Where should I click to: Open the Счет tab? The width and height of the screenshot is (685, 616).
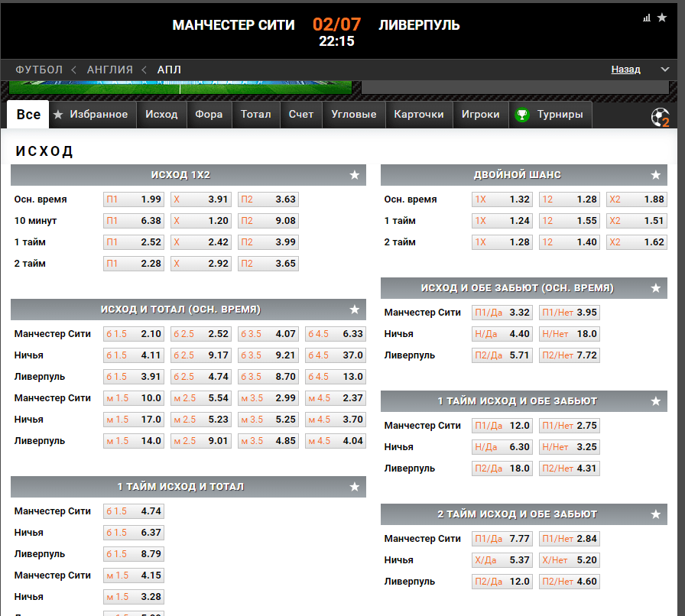click(x=301, y=115)
